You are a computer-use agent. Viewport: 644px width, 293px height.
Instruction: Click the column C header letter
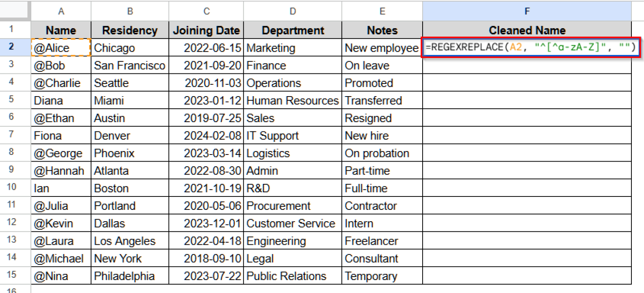(207, 12)
